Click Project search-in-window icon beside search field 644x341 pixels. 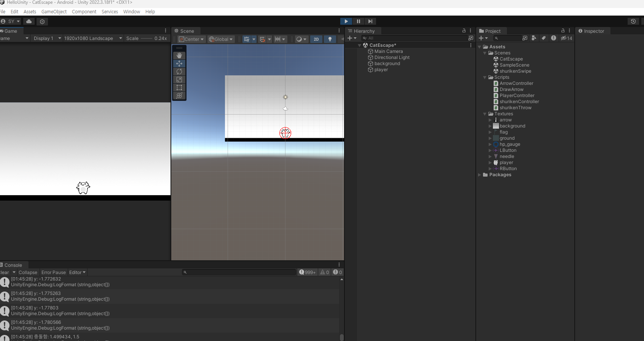tap(525, 38)
